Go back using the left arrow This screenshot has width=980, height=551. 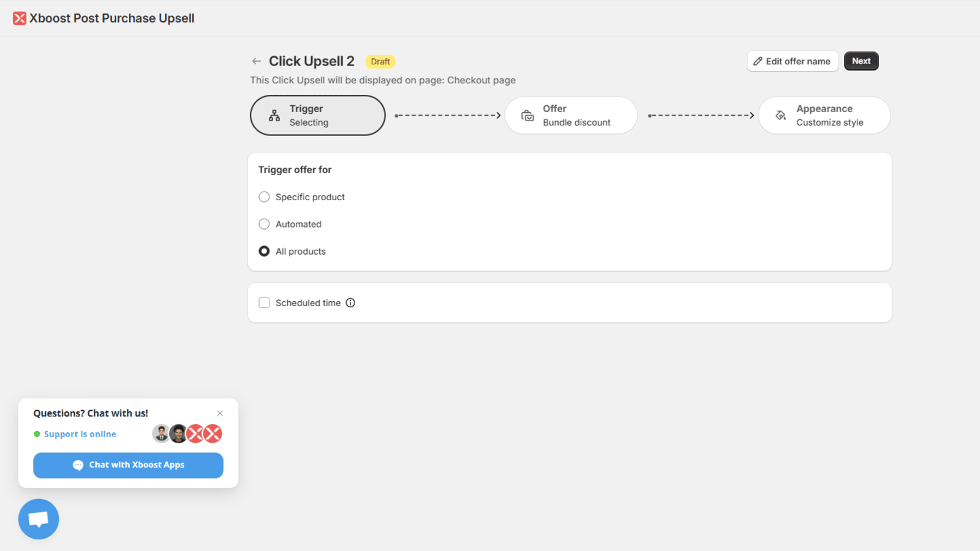tap(257, 61)
